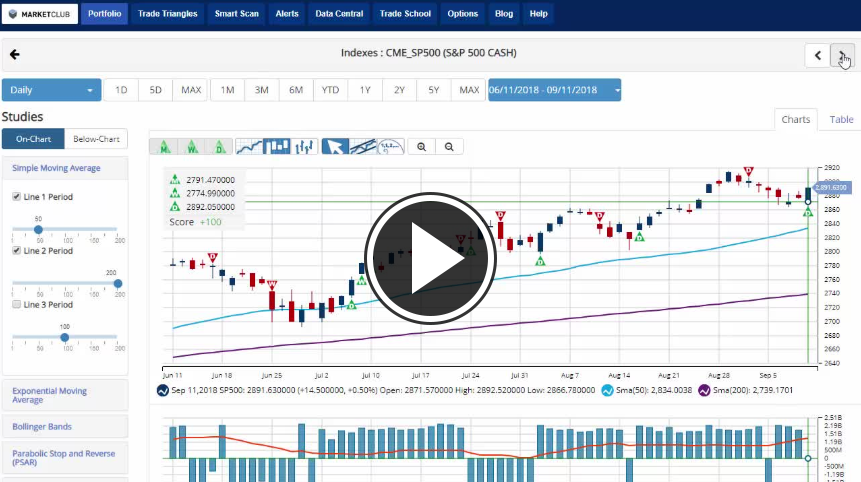
Task: Enable the Line 3 Period checkbox
Action: pos(16,304)
